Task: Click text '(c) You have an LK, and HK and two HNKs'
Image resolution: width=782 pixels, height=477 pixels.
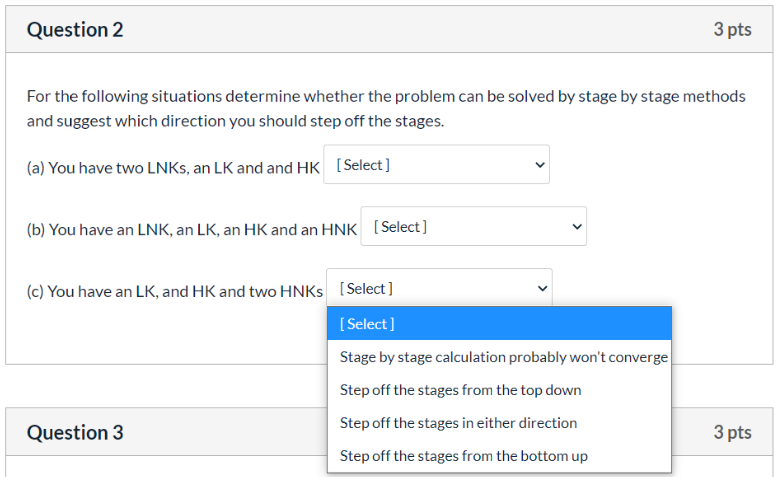Action: tap(175, 291)
